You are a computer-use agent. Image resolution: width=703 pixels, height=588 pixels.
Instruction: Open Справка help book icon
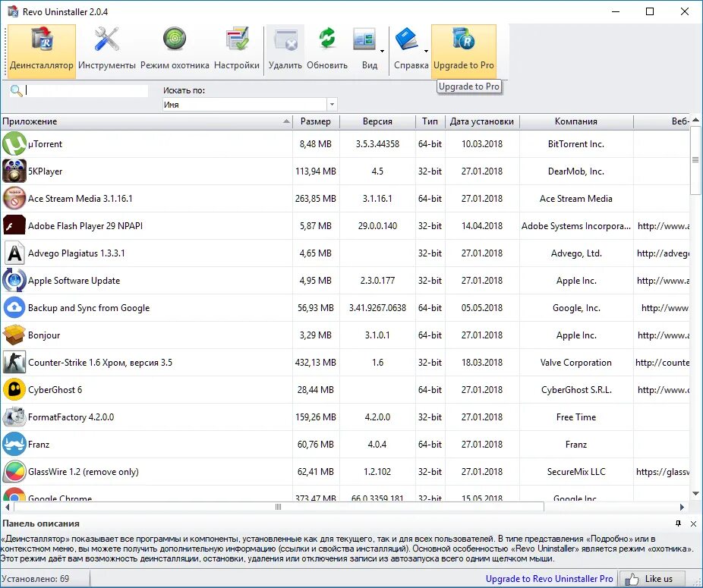407,39
